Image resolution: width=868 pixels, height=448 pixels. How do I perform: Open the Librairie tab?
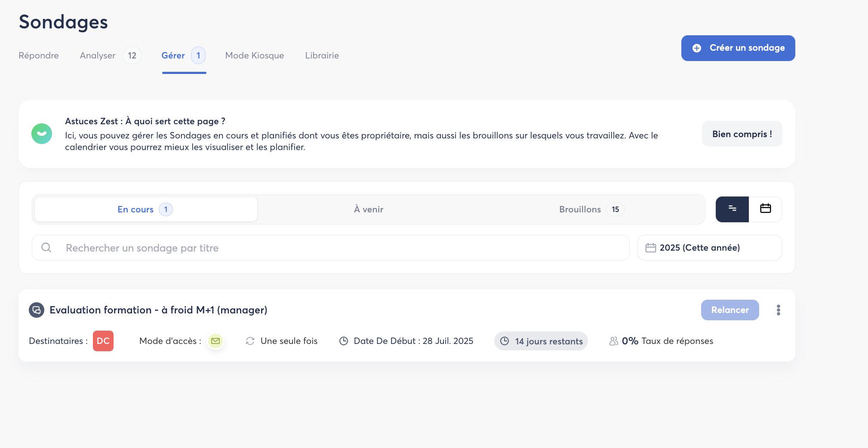(x=322, y=55)
